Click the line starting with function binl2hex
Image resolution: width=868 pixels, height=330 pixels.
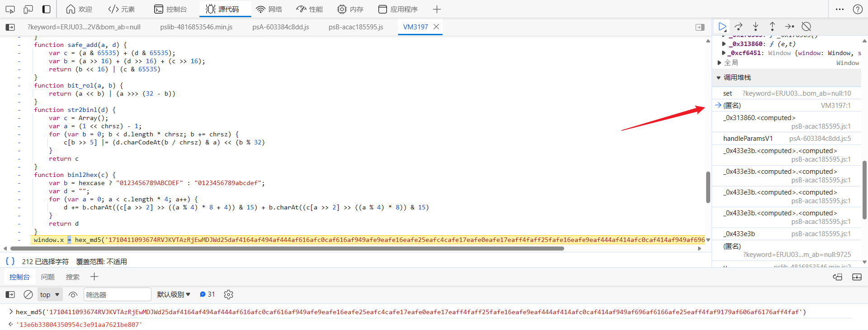[75, 175]
